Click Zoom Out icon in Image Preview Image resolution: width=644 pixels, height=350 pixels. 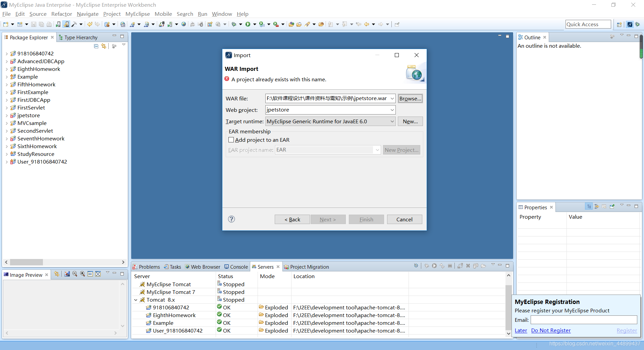(75, 274)
